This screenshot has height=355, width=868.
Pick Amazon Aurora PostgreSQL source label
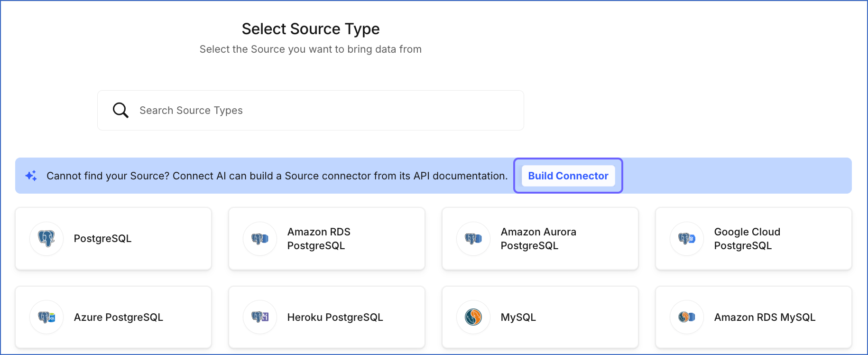pos(538,239)
